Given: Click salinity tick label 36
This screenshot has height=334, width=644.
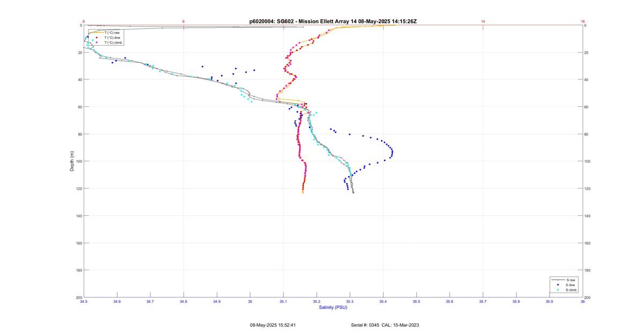Looking at the screenshot, I should pos(582,301).
